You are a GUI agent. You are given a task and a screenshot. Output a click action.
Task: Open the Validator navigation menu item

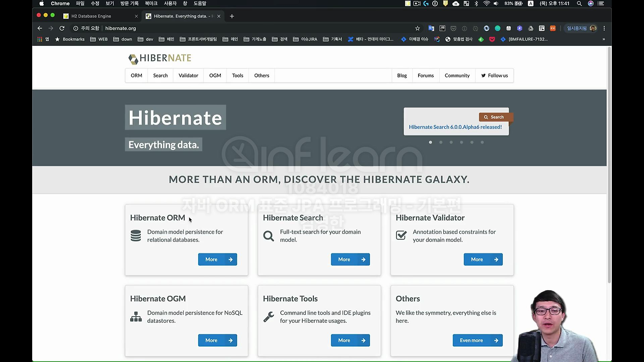click(188, 75)
